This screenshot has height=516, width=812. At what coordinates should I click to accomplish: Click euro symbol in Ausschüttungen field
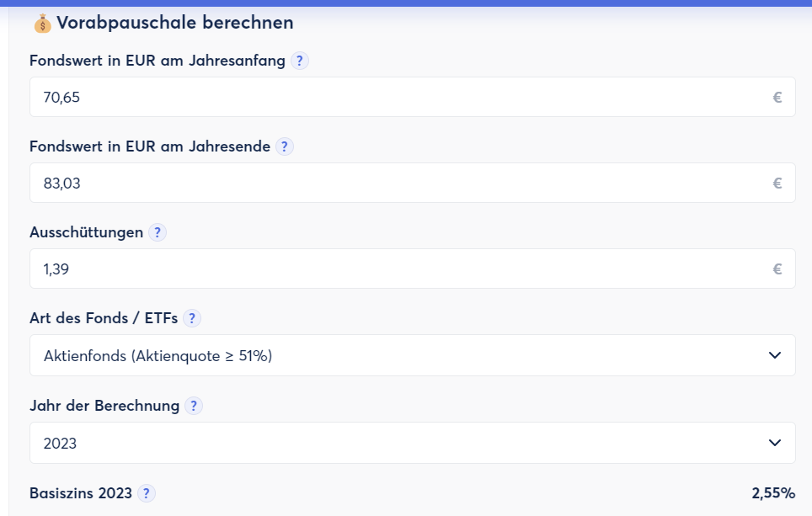(x=777, y=269)
